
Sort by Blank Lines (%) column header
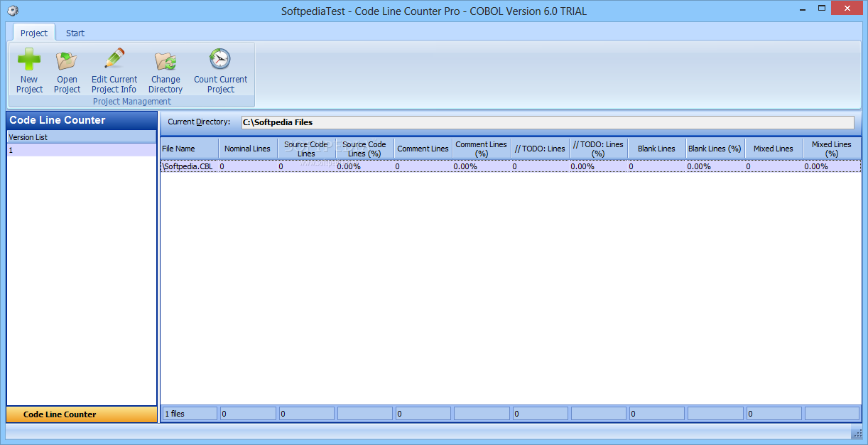715,149
